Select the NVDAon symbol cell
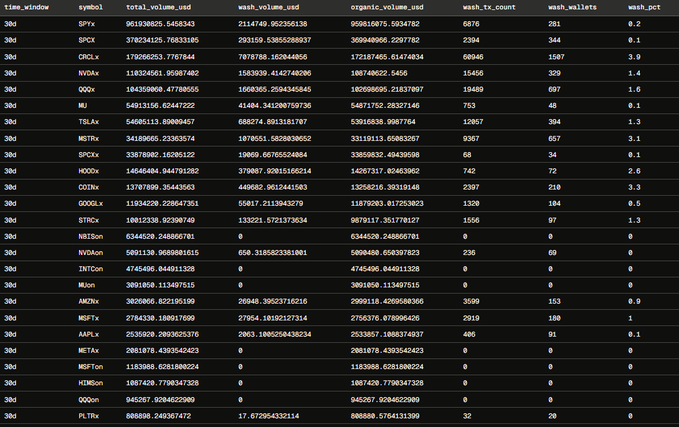679x427 pixels. (91, 252)
